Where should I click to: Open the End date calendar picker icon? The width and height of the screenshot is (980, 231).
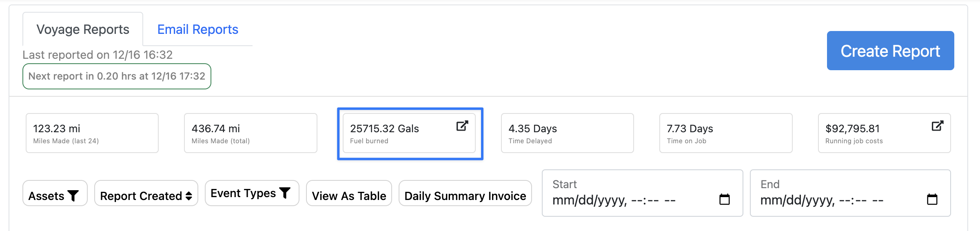tap(932, 200)
